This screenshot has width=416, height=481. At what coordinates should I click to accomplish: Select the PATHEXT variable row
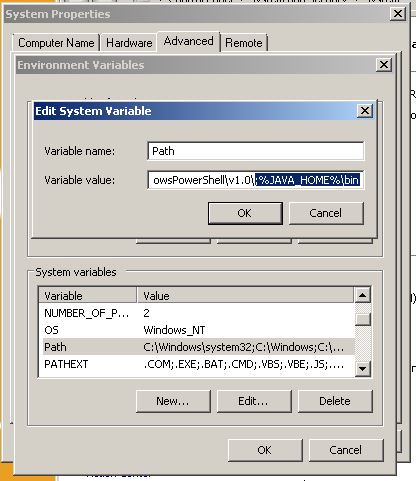point(197,364)
